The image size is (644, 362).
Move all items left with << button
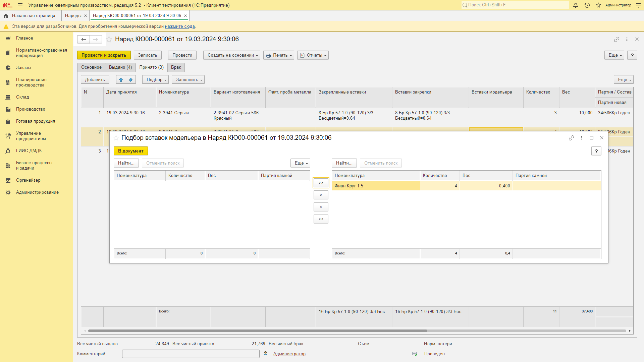pos(321,219)
